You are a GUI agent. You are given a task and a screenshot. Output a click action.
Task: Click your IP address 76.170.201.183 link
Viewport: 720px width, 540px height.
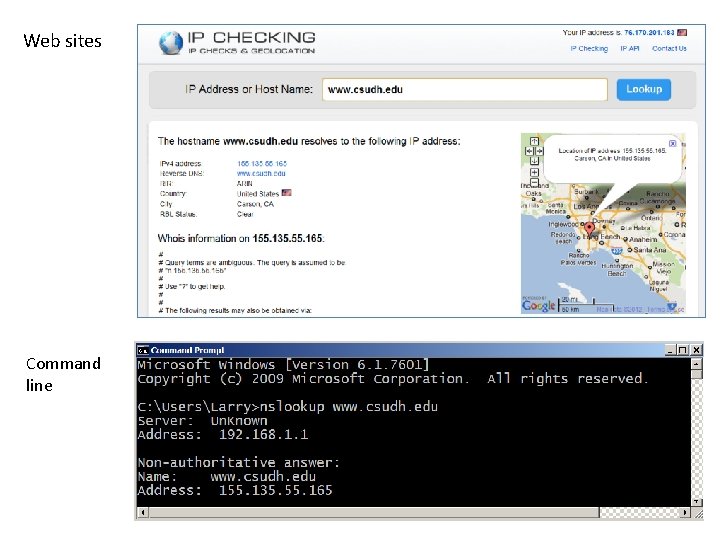[649, 33]
